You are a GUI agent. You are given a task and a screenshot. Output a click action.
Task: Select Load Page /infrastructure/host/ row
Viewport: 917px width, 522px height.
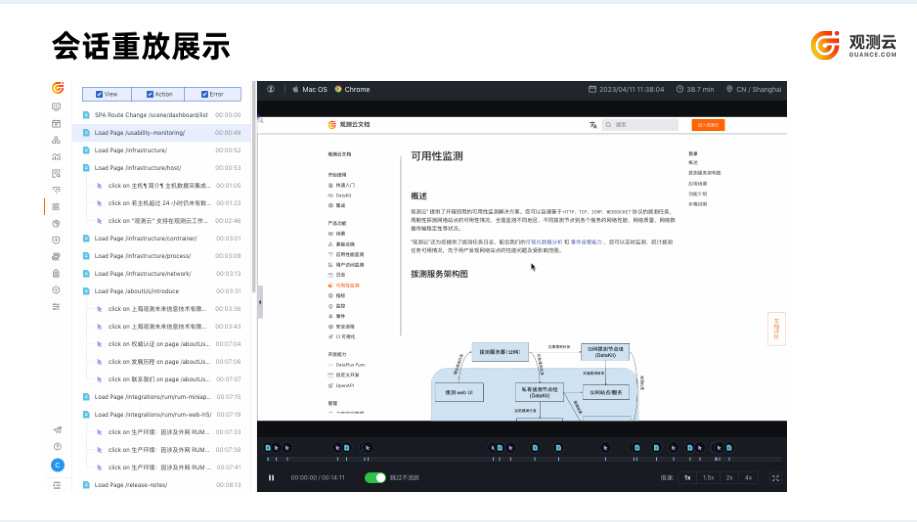[x=162, y=168]
